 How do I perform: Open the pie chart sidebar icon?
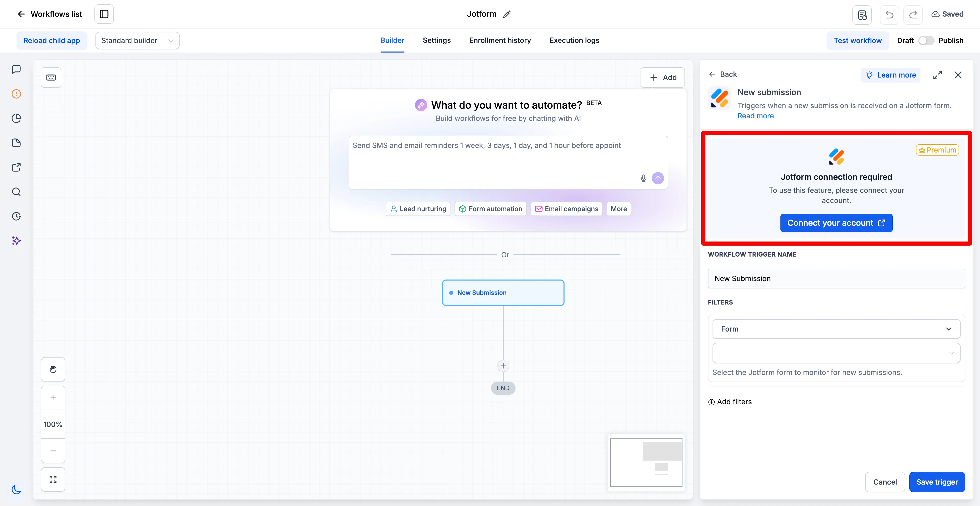coord(16,118)
